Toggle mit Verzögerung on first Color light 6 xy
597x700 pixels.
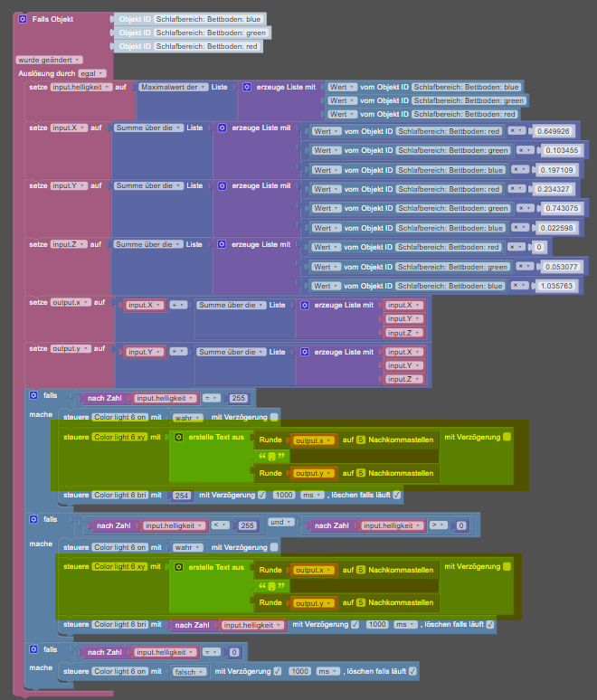(x=507, y=437)
